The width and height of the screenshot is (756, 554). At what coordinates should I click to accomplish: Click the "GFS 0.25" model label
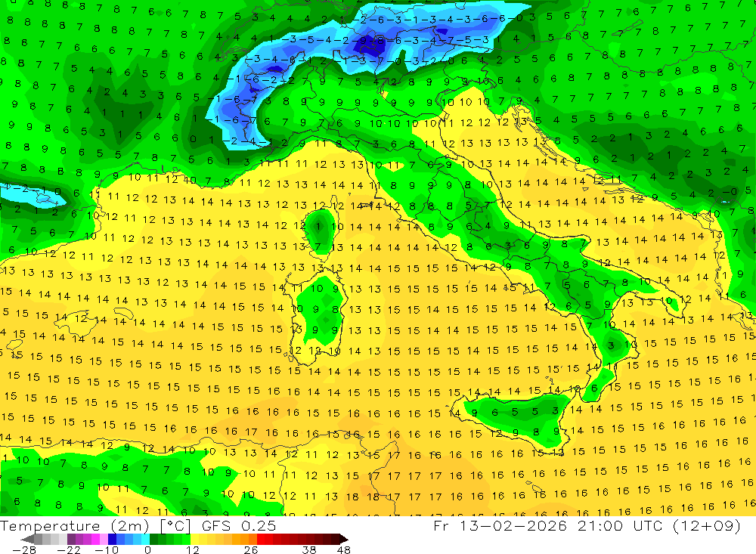239,525
